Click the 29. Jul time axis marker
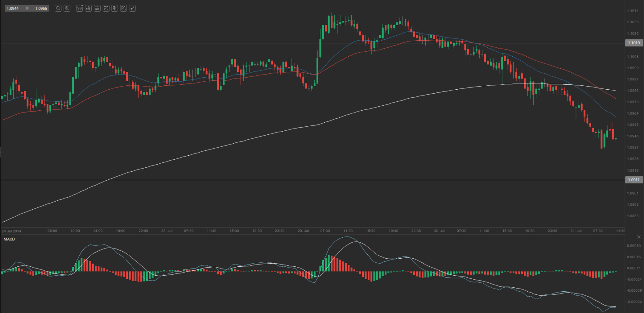This screenshot has width=644, height=313. pyautogui.click(x=303, y=231)
